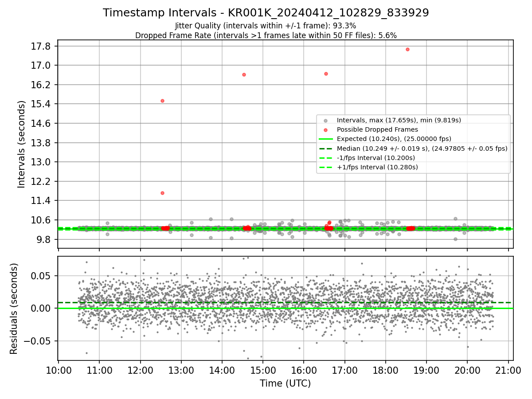Image resolution: width=532 pixels, height=399 pixels.
Task: Click the '15:00' x-axis tick label
Action: coord(263,370)
